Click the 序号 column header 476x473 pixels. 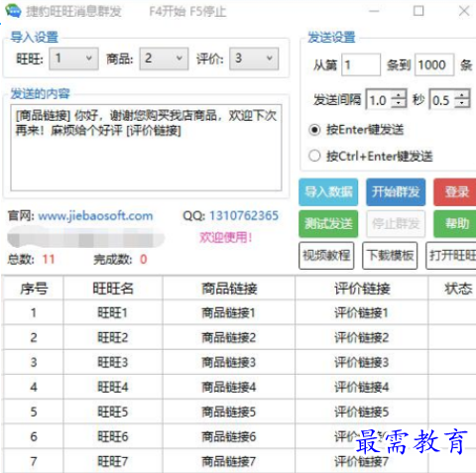pos(34,289)
